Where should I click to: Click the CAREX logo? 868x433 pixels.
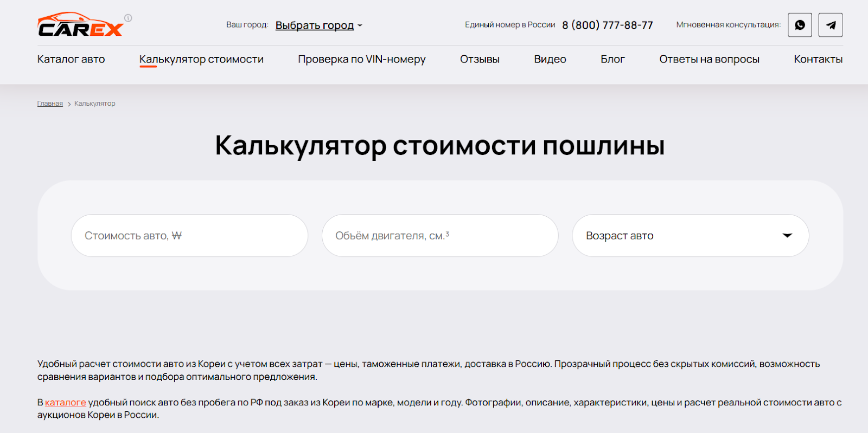tap(80, 24)
